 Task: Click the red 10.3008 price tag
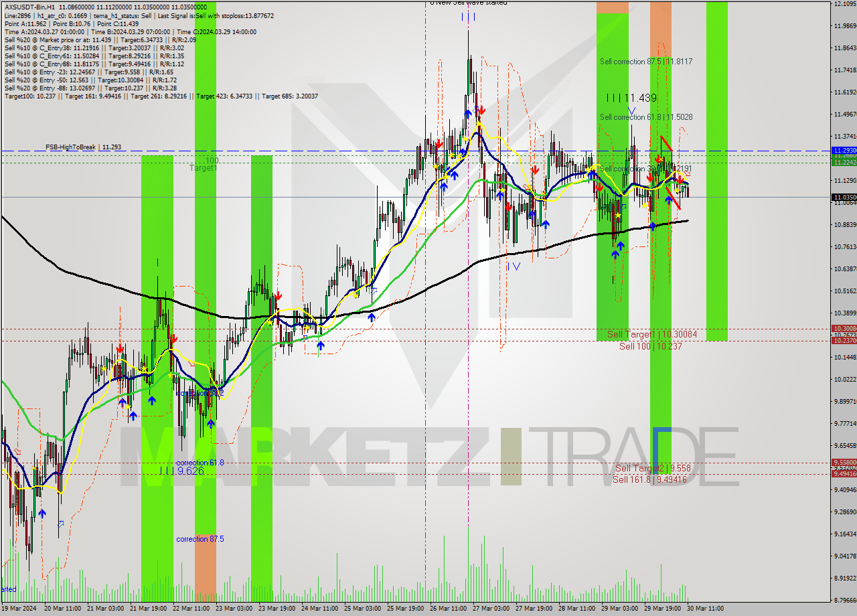click(x=844, y=329)
